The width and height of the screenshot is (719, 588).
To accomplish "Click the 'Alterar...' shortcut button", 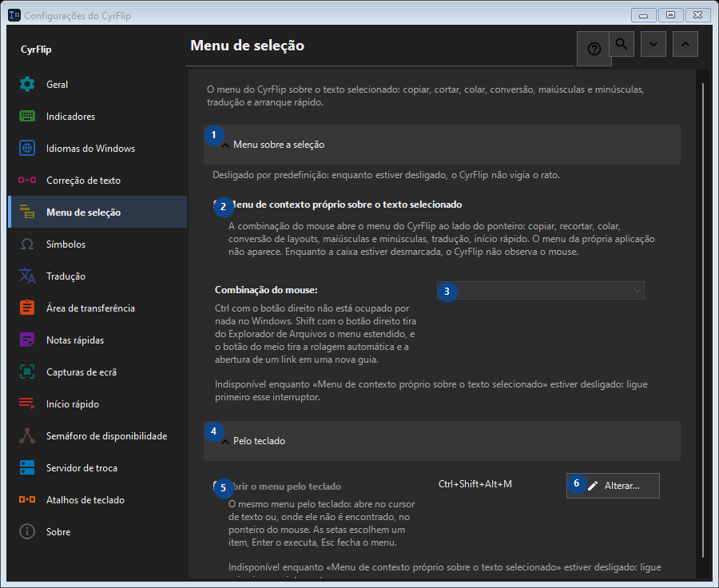I will [613, 486].
